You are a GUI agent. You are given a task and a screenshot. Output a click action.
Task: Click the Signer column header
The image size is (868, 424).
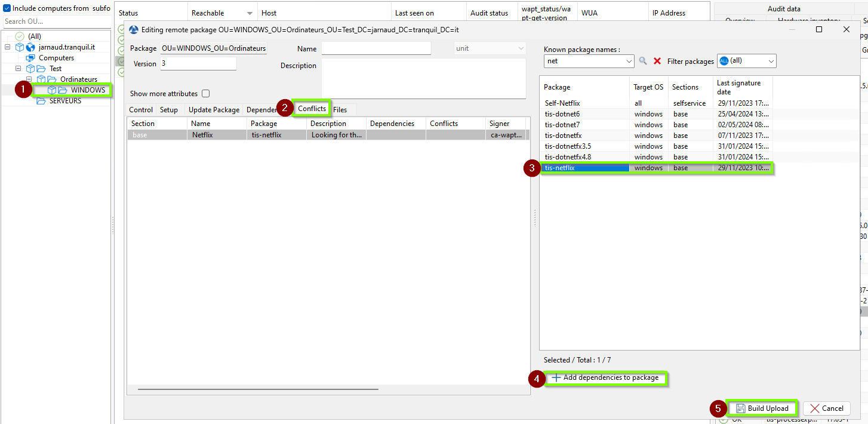506,124
